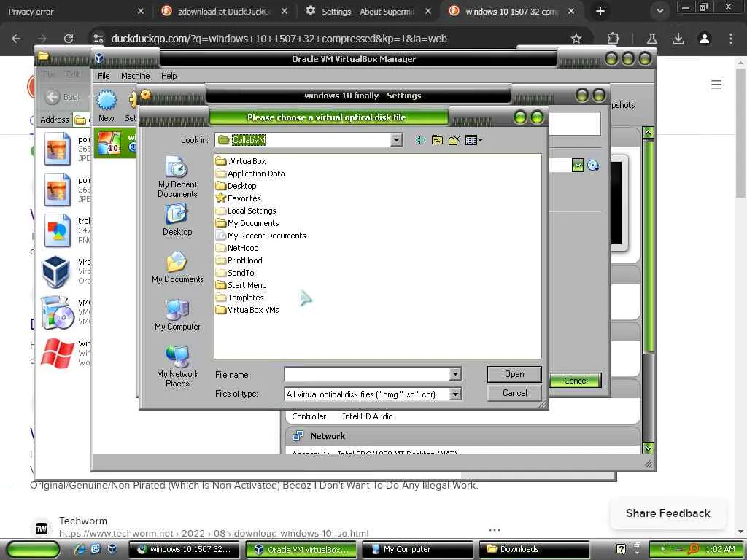Image resolution: width=747 pixels, height=560 pixels.
Task: Switch to Downloads taskbar item
Action: (x=534, y=549)
